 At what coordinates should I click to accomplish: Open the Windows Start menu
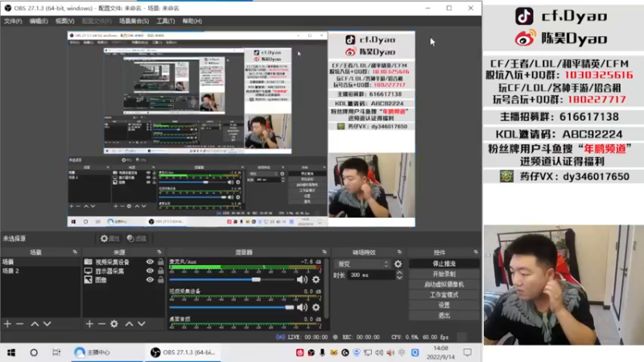click(x=11, y=352)
